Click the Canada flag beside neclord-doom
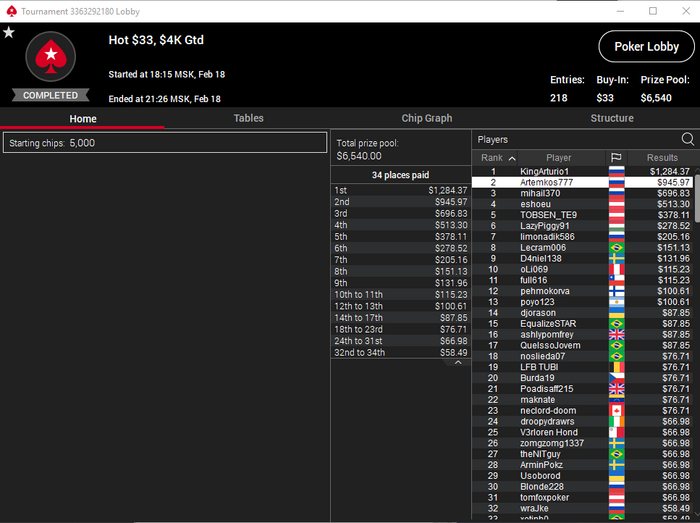This screenshot has width=700, height=523. click(x=617, y=411)
